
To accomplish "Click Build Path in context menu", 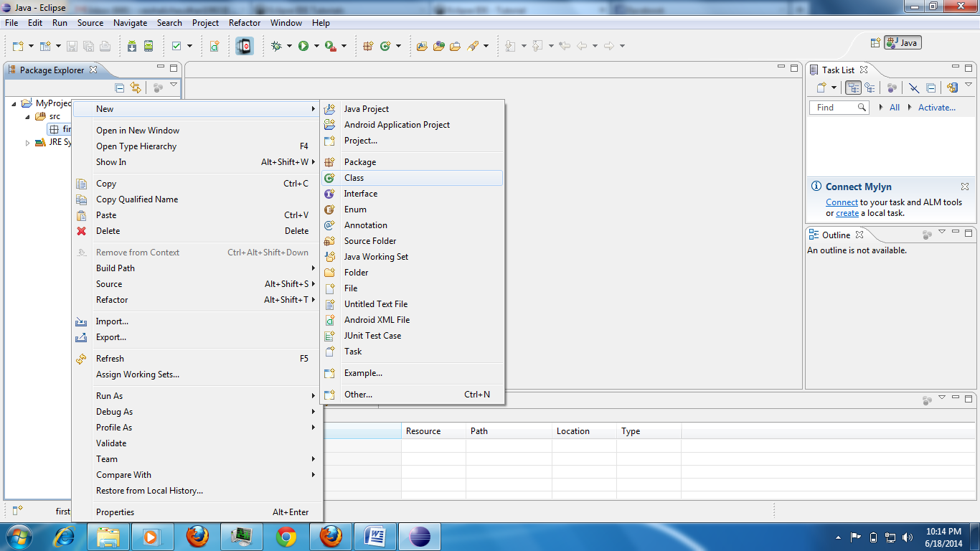I will tap(197, 268).
